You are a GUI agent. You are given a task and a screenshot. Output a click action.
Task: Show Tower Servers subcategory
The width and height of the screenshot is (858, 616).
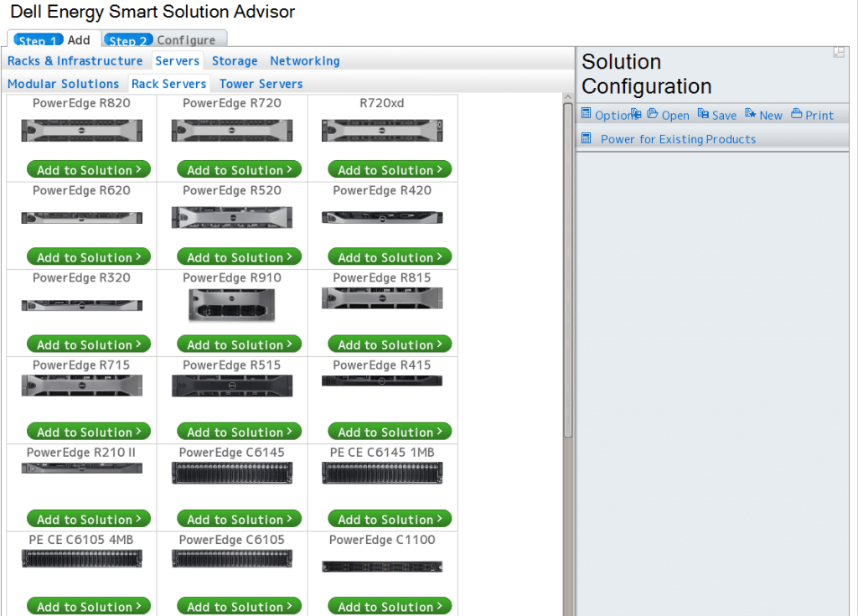pos(261,84)
